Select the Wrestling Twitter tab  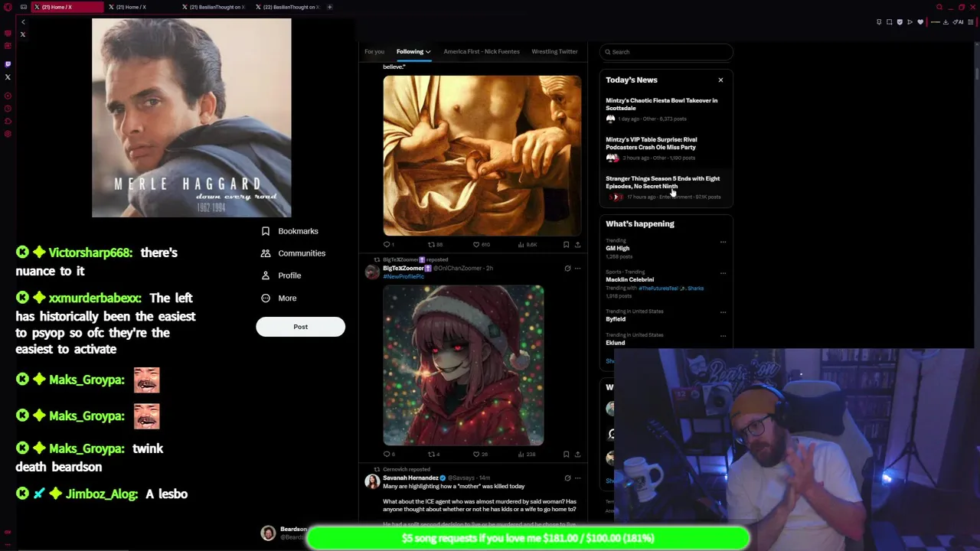click(x=554, y=51)
